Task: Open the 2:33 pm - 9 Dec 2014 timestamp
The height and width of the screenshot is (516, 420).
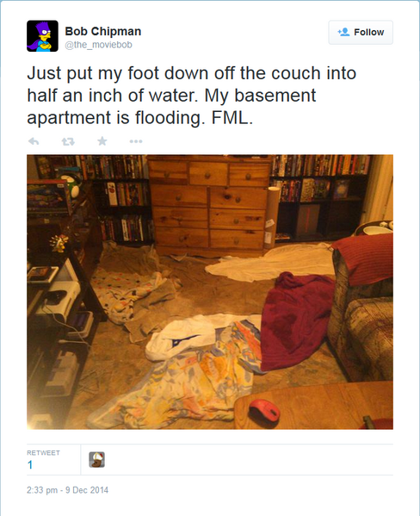Action: 67,490
